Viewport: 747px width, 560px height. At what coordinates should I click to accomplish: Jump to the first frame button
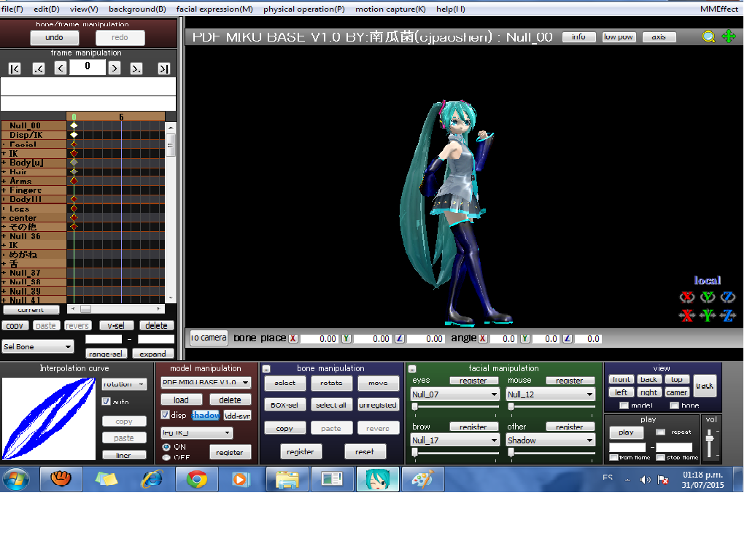coord(15,69)
